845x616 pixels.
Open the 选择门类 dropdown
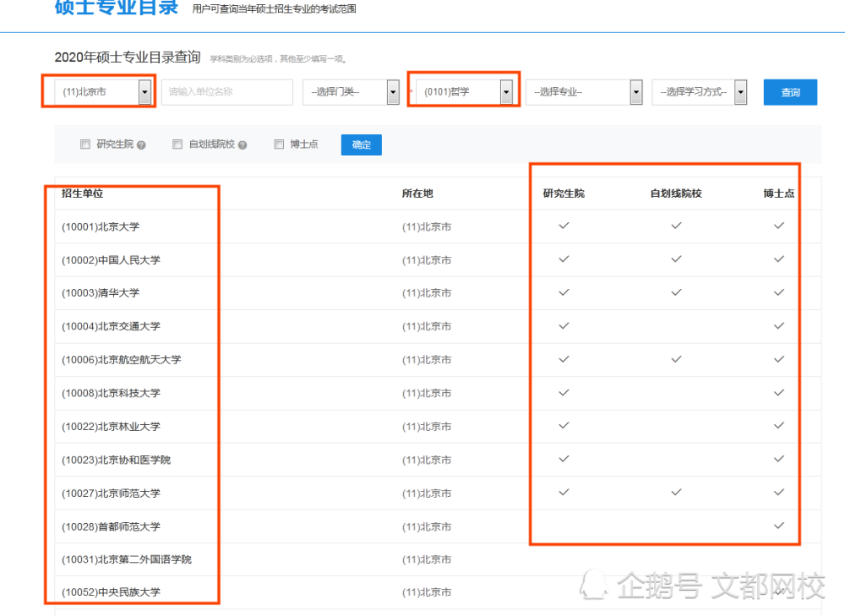tap(351, 92)
